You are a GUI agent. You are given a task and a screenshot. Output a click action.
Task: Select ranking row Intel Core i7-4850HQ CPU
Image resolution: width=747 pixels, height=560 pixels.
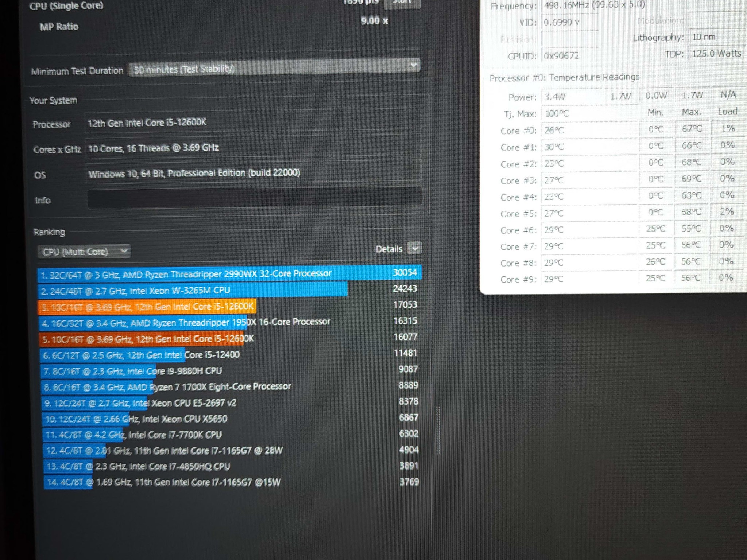click(233, 466)
